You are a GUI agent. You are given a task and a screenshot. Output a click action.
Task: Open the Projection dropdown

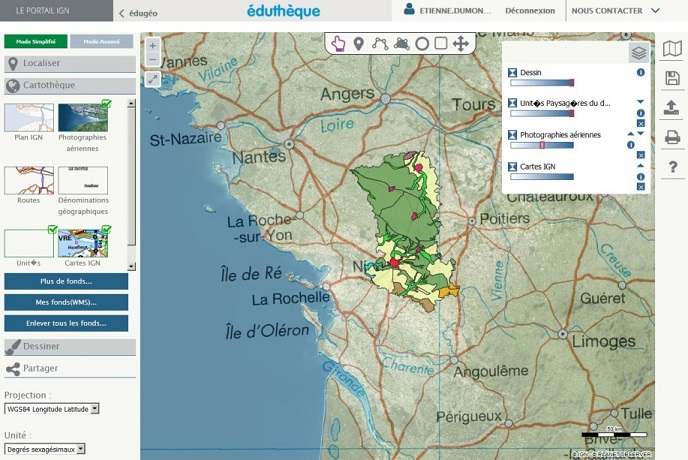(52, 409)
